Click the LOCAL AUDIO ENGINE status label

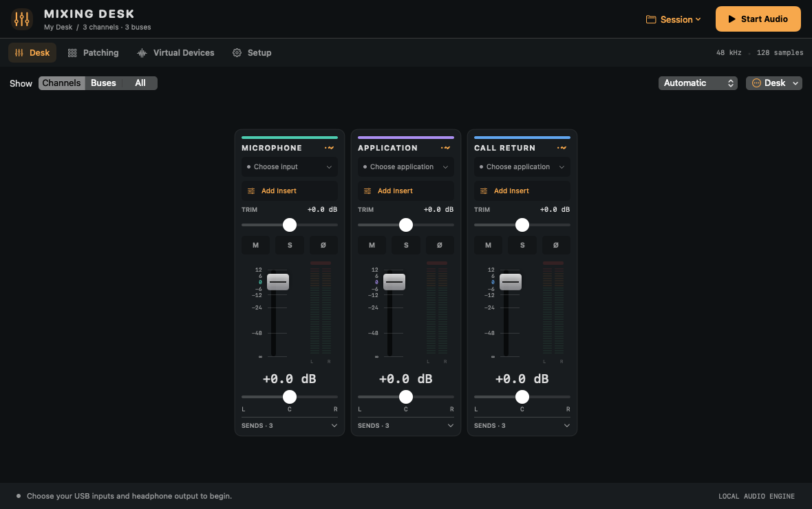click(756, 496)
